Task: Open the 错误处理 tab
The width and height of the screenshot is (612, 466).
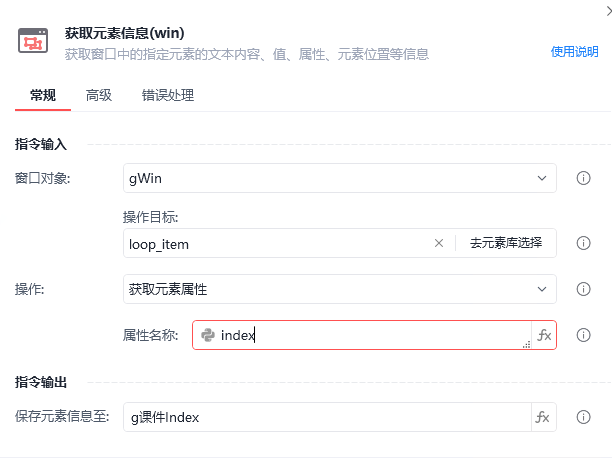Action: 168,96
